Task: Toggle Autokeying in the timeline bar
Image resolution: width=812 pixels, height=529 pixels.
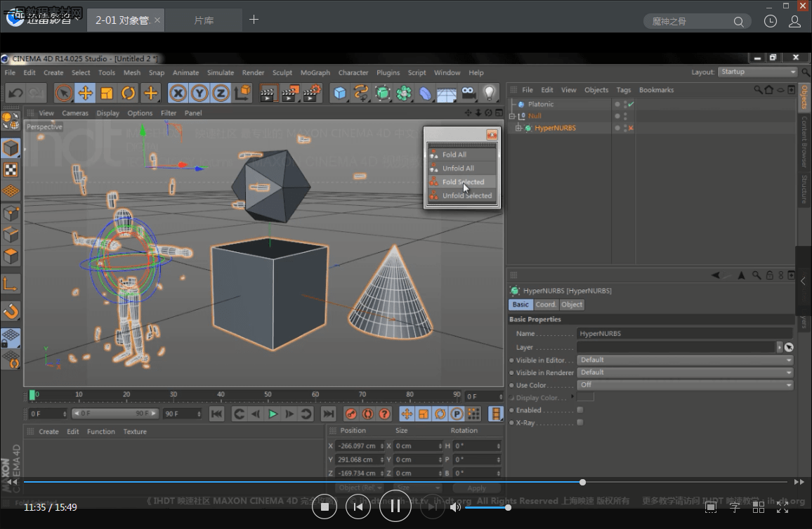Action: [367, 414]
